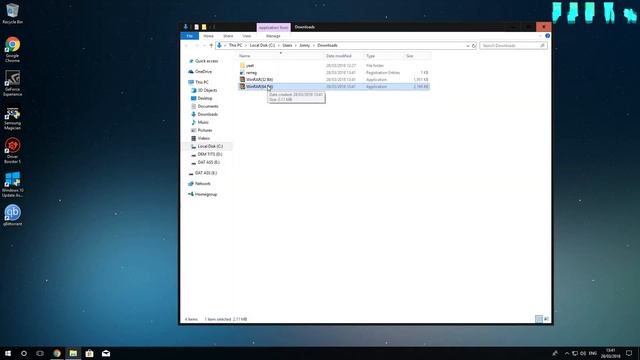Open Network in navigation pane
This screenshot has width=640, height=360.
(x=202, y=184)
